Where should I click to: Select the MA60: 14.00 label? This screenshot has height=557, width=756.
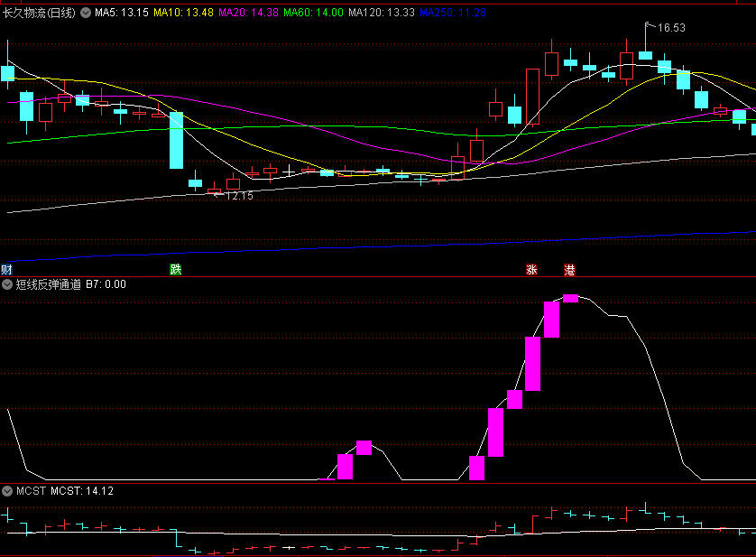pyautogui.click(x=313, y=13)
